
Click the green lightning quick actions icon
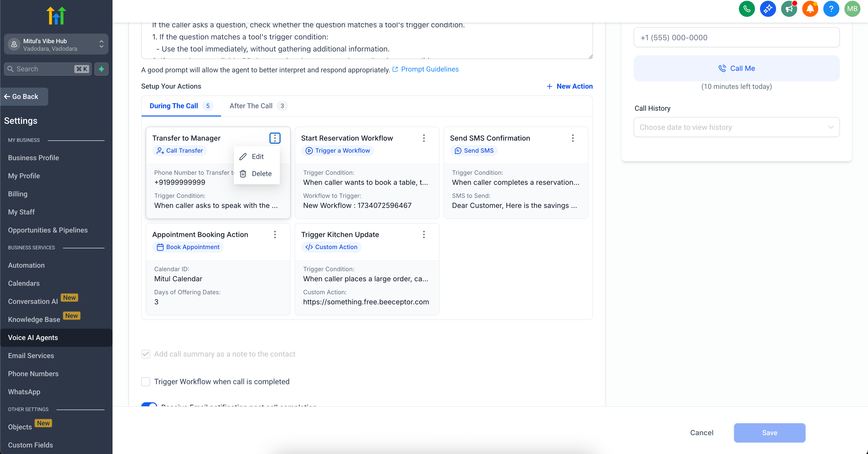coord(101,69)
